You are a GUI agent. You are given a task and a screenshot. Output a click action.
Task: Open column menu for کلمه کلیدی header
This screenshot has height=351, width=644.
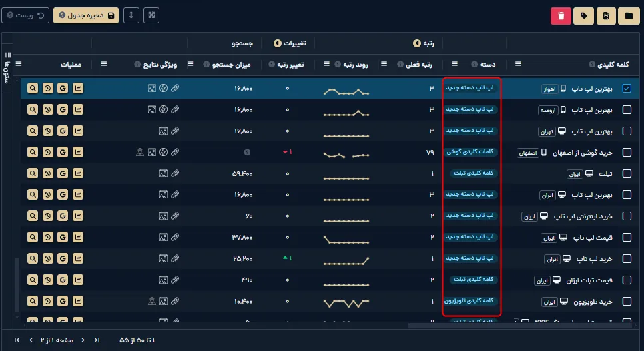tap(518, 64)
